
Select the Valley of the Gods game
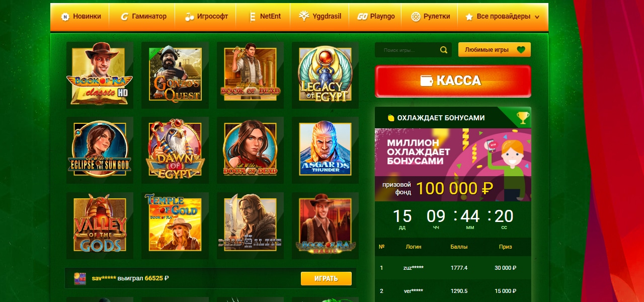point(100,225)
